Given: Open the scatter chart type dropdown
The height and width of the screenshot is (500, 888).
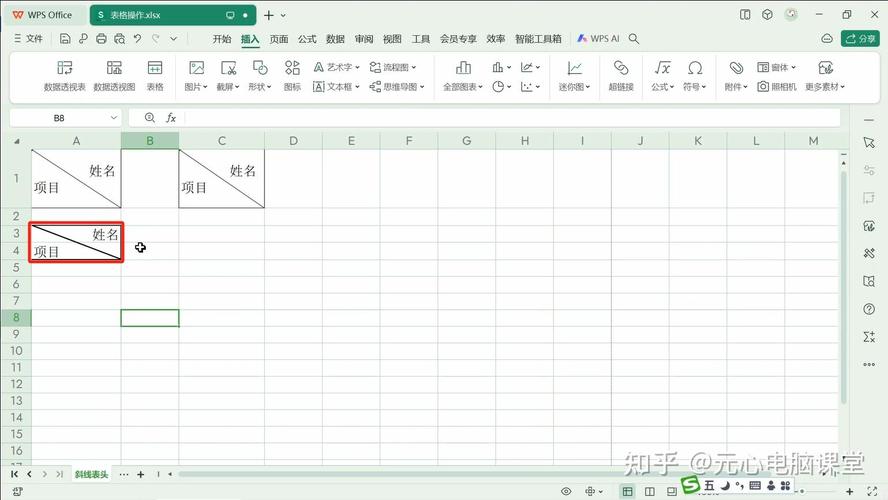Looking at the screenshot, I should coord(530,87).
